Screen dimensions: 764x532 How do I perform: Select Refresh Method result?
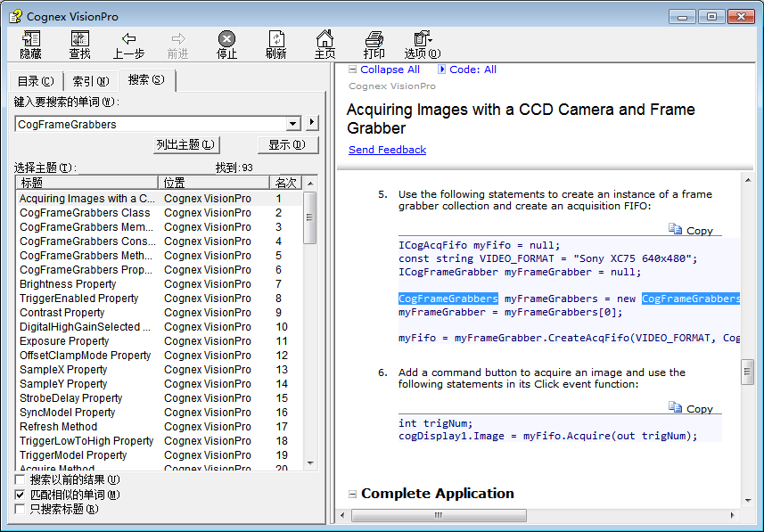(159, 427)
